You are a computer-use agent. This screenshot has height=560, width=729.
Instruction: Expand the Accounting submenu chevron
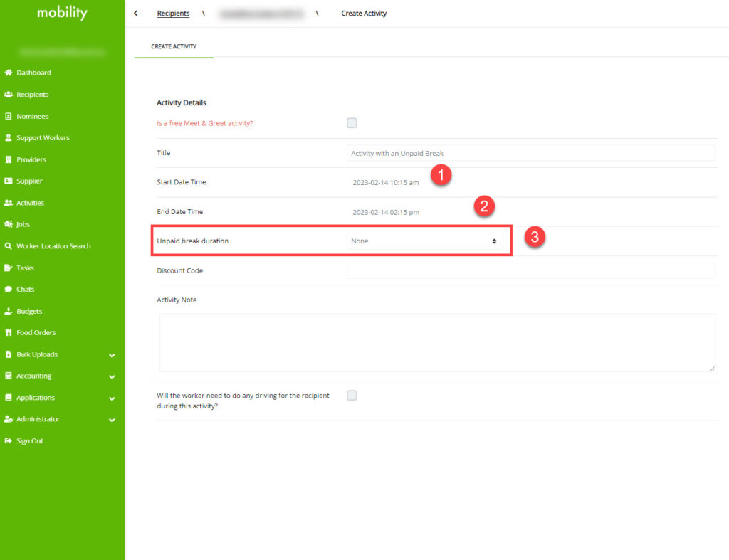[112, 376]
